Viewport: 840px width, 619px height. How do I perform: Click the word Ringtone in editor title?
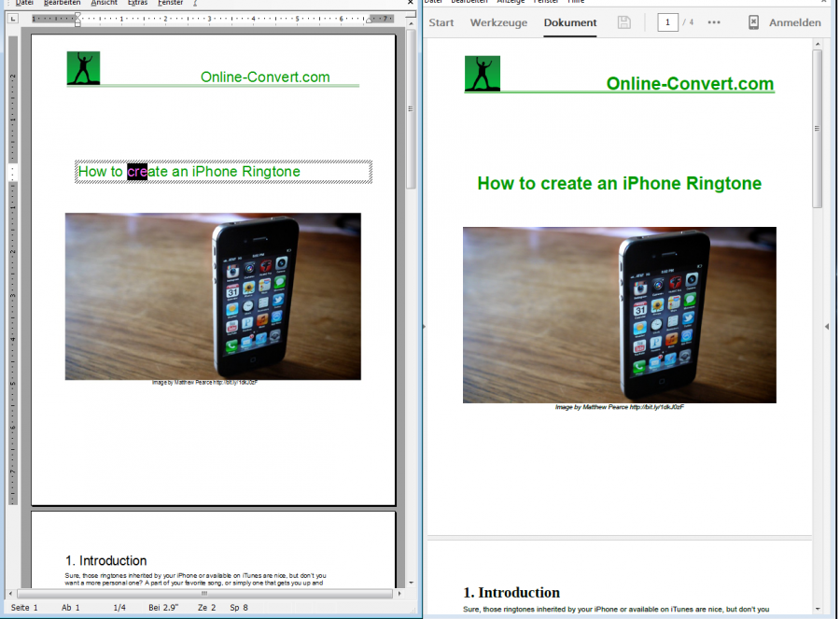coord(271,172)
